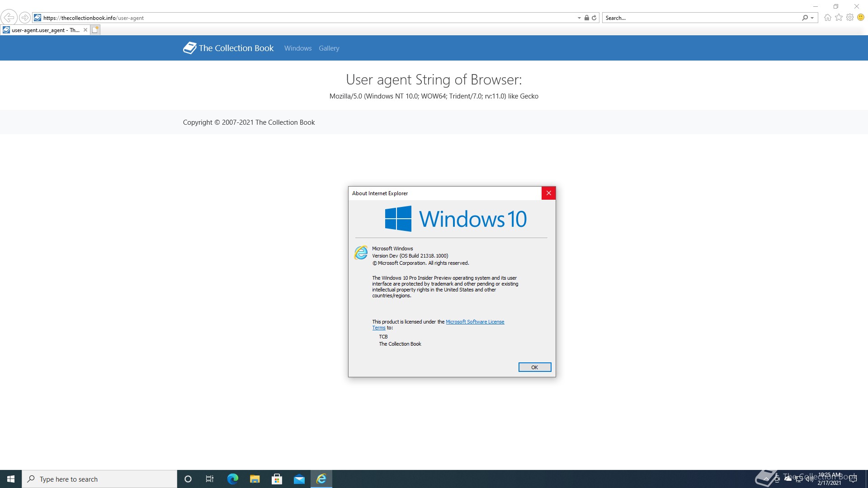
Task: Open a new tab with the New Tab button
Action: click(x=95, y=30)
